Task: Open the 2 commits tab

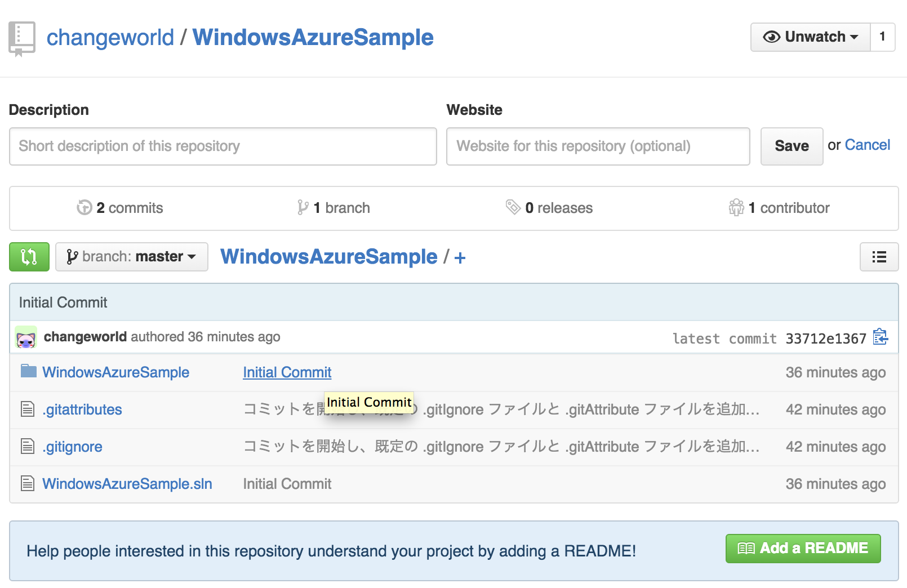Action: pos(120,208)
